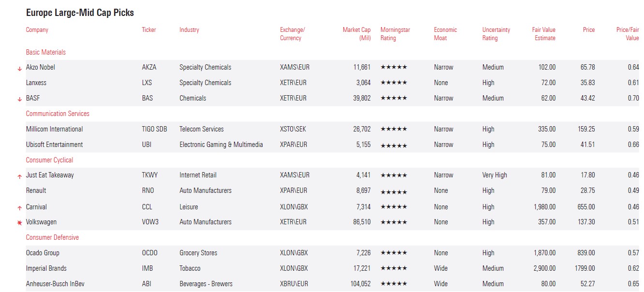644x292 pixels.
Task: Click the OCDO ticker symbol
Action: pos(149,253)
